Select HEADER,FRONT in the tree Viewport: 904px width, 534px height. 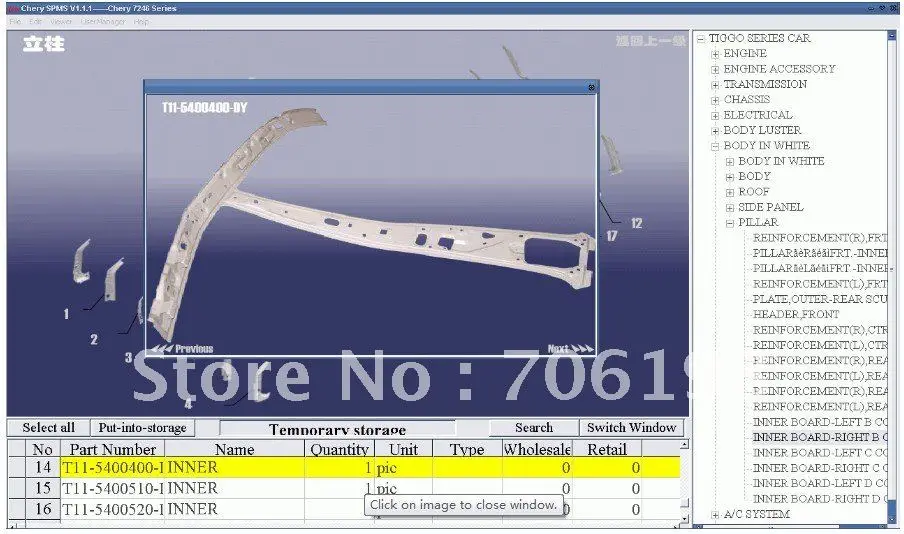[796, 314]
